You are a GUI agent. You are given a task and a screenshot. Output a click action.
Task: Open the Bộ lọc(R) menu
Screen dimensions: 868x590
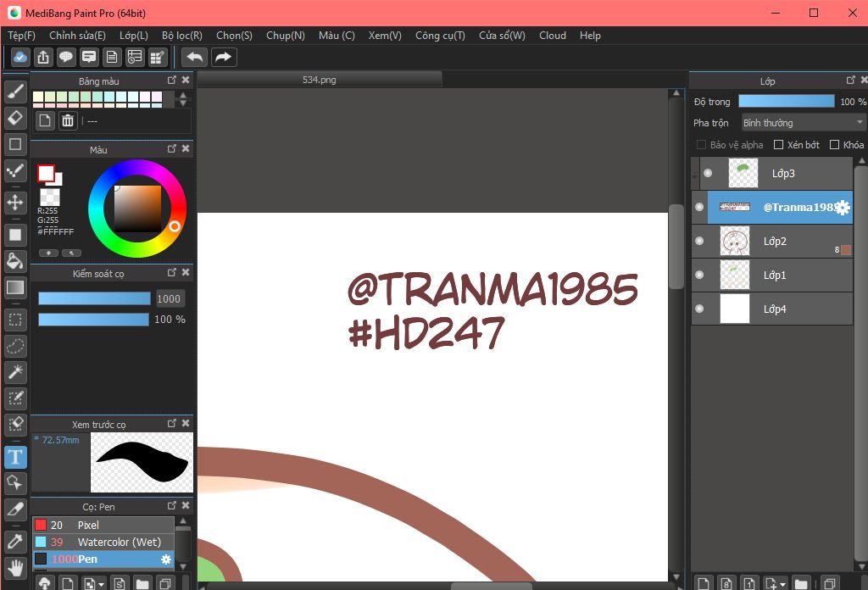tap(182, 36)
